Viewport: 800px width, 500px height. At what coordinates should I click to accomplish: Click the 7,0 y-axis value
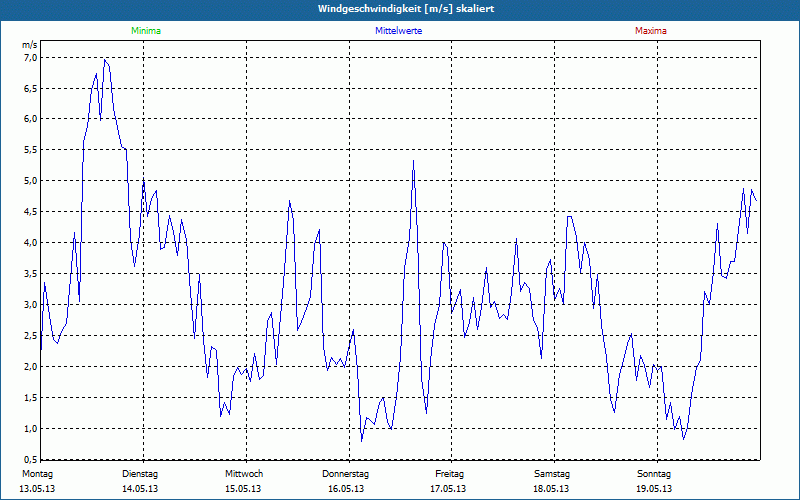pos(31,58)
